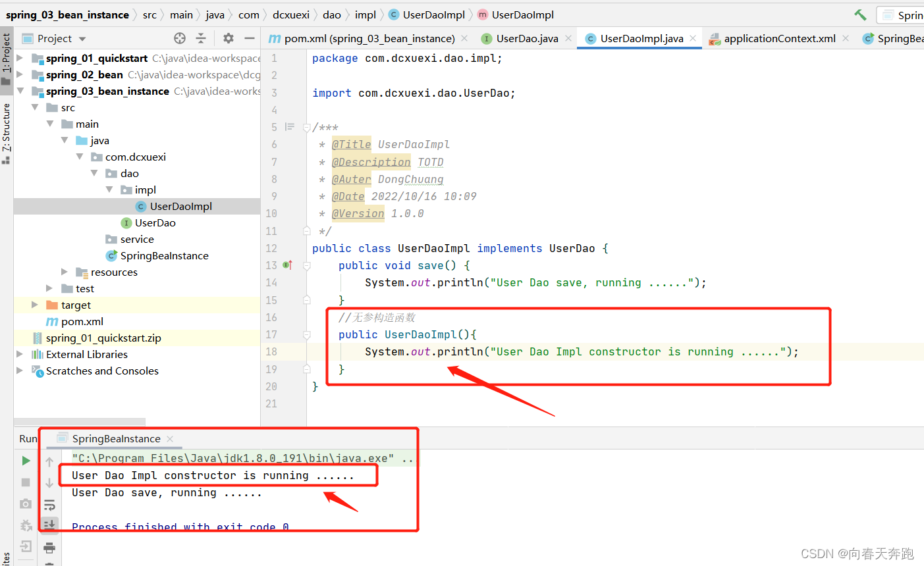Toggle scroll to end in Run console

point(49,525)
